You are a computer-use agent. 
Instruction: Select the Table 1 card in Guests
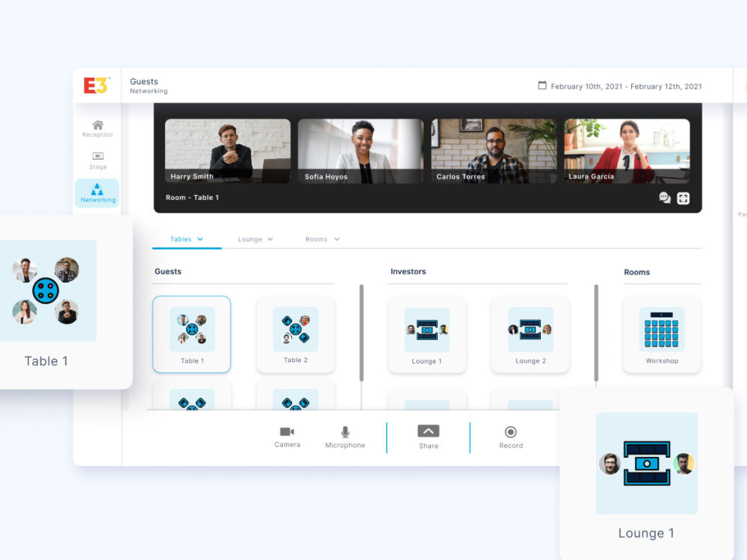click(x=191, y=335)
